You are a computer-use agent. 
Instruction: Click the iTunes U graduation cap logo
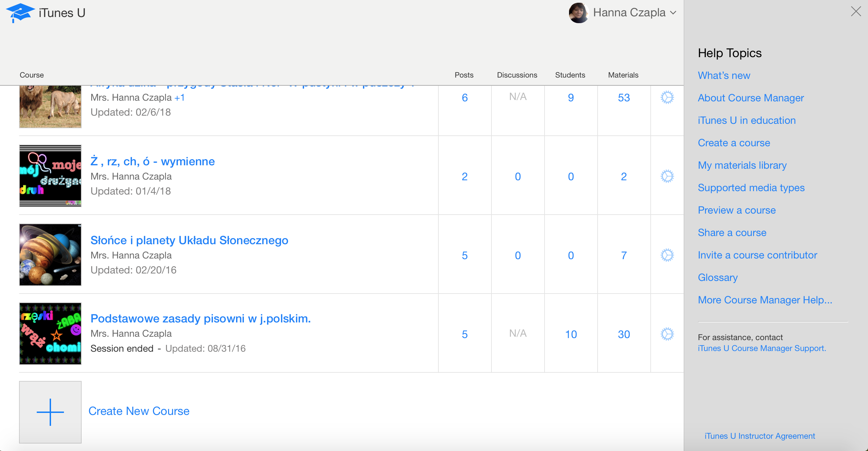click(x=20, y=13)
